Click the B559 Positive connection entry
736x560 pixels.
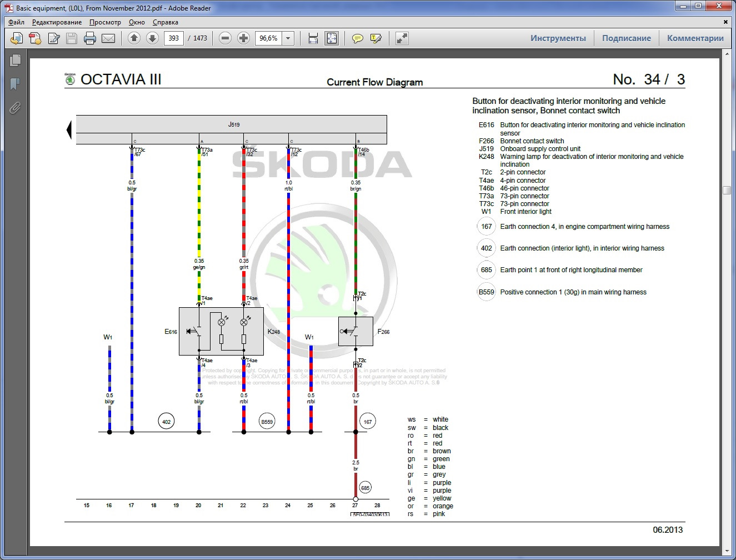pos(562,292)
